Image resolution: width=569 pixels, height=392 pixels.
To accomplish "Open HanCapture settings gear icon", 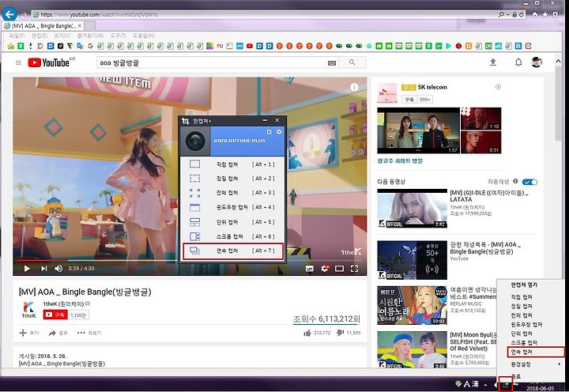I will (x=279, y=131).
